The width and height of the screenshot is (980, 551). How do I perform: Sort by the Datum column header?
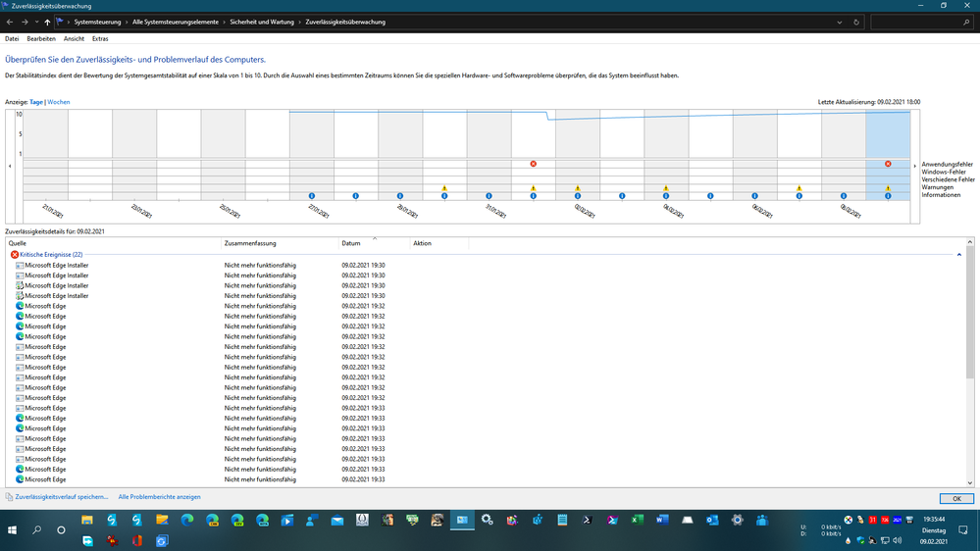click(374, 243)
